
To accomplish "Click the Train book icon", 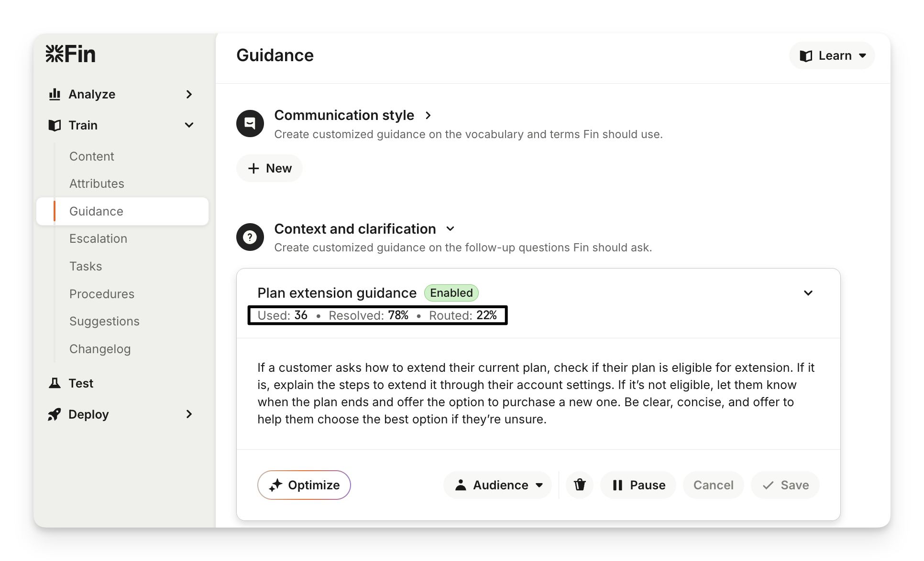I will click(55, 125).
